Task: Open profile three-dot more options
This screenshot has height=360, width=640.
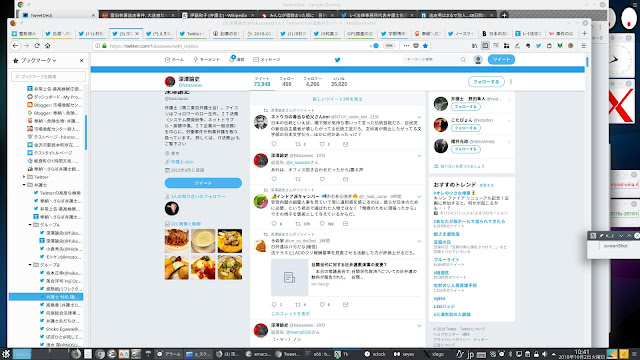Action: point(511,82)
